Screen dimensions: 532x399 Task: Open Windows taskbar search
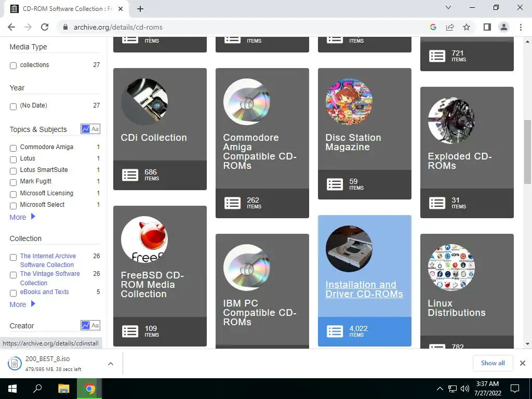click(x=37, y=389)
